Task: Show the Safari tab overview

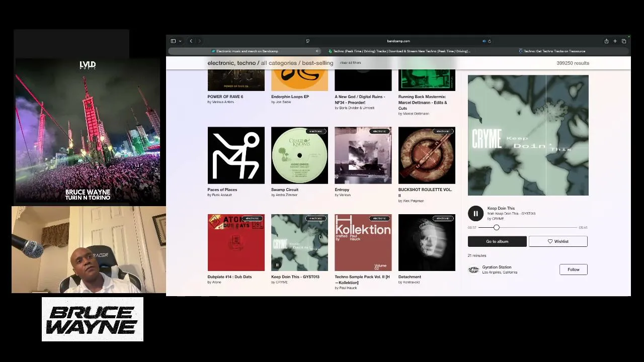Action: tap(624, 41)
